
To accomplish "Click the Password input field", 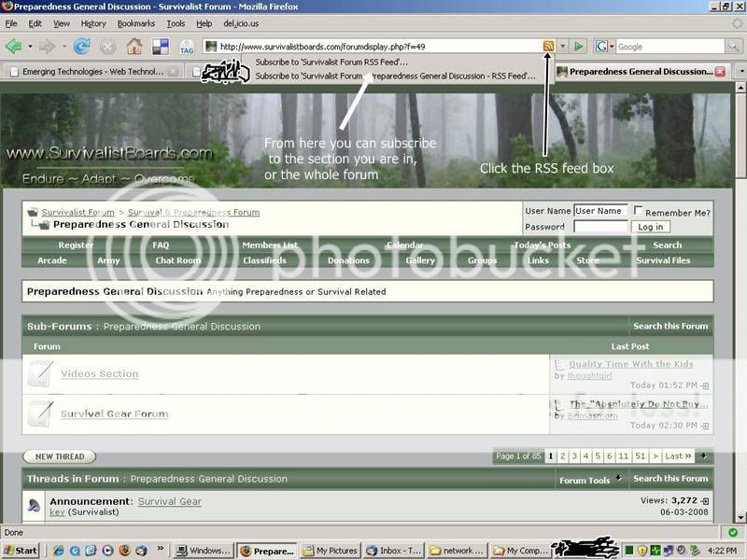I will click(x=600, y=227).
